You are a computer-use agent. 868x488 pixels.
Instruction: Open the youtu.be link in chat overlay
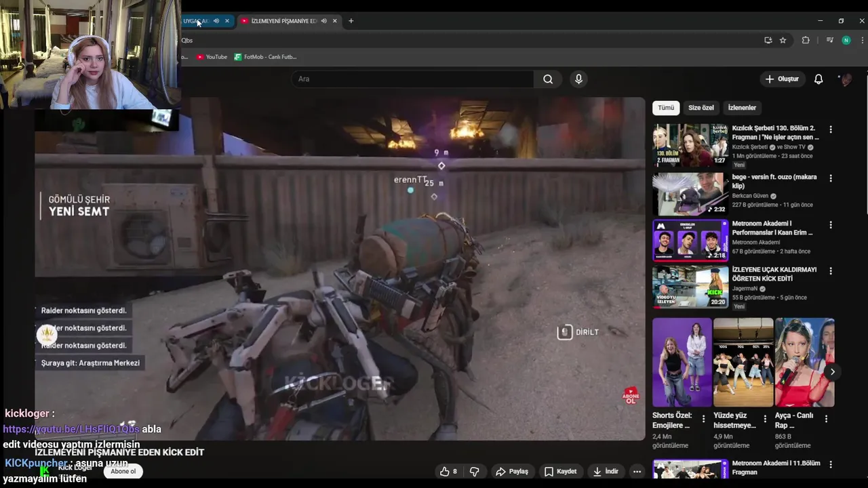coord(71,429)
